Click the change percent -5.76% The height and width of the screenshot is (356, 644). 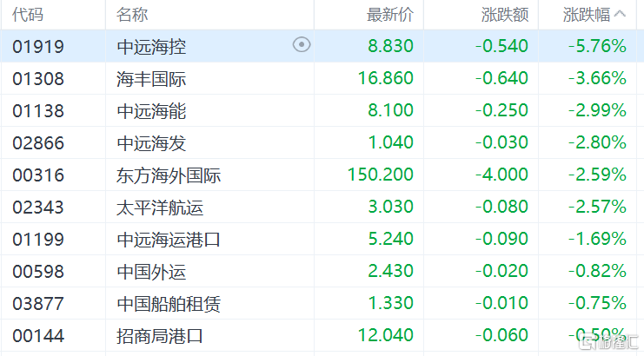pos(597,45)
